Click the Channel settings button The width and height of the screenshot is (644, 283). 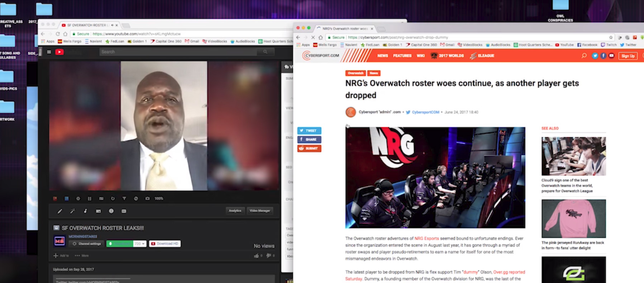pos(86,244)
